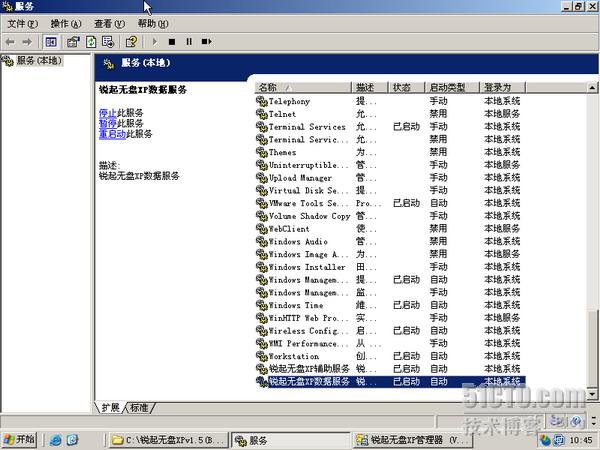Image resolution: width=600 pixels, height=450 pixels.
Task: Click the list scrollbar down arrow
Action: [x=592, y=393]
